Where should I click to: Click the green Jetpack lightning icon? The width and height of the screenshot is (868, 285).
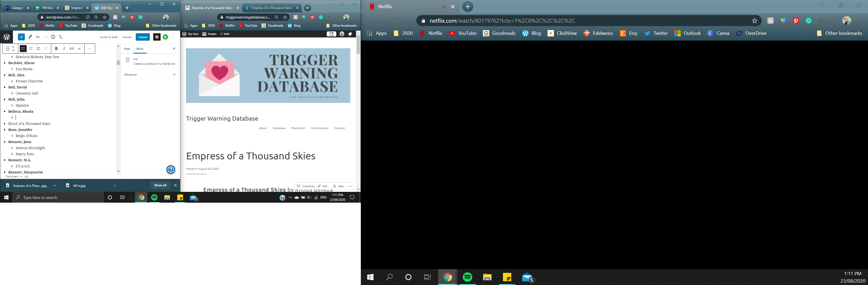165,37
